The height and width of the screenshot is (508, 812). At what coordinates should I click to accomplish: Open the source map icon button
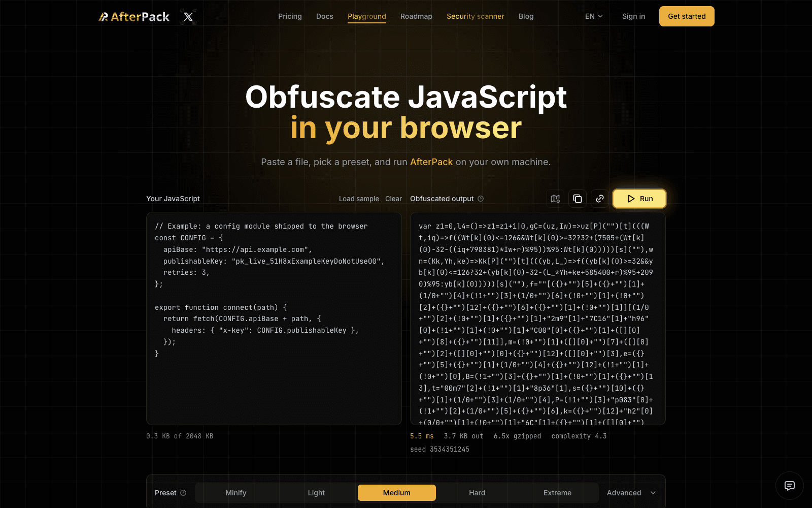pos(555,199)
